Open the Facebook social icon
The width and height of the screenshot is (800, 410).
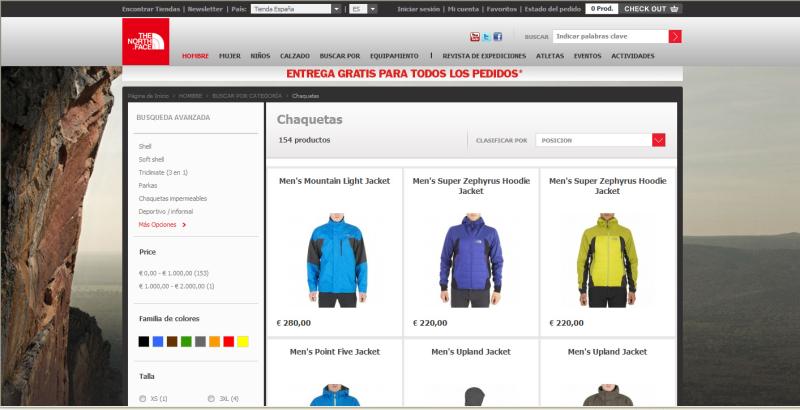[x=497, y=37]
